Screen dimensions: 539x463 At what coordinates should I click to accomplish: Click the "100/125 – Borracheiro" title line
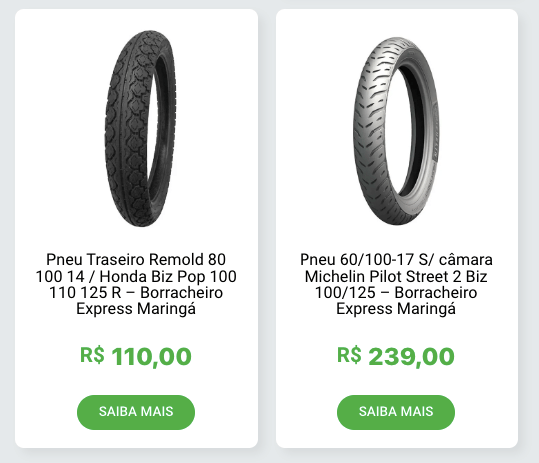[396, 293]
